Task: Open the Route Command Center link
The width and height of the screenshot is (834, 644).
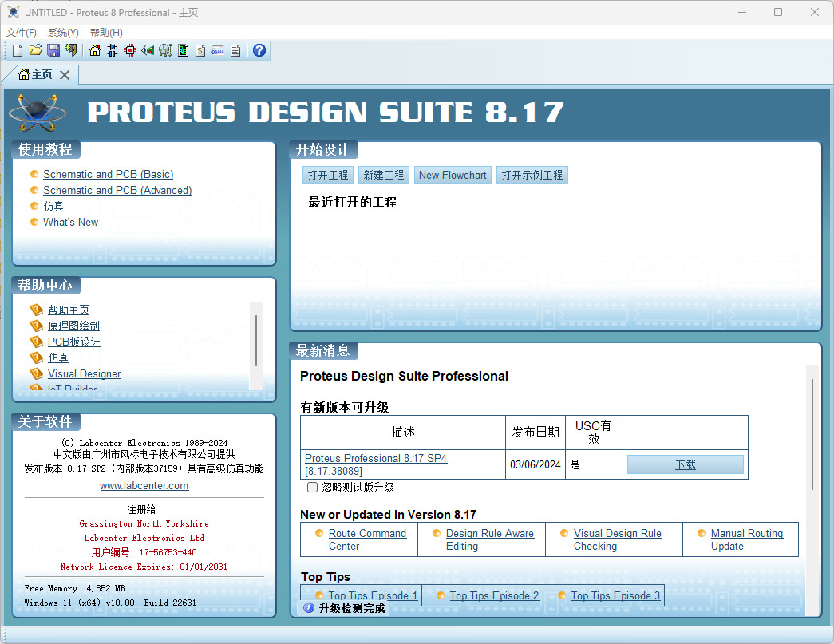Action: [x=367, y=539]
